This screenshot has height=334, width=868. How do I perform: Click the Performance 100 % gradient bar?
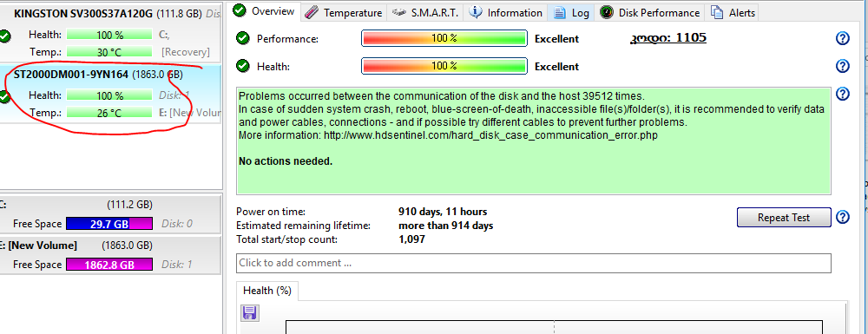444,38
